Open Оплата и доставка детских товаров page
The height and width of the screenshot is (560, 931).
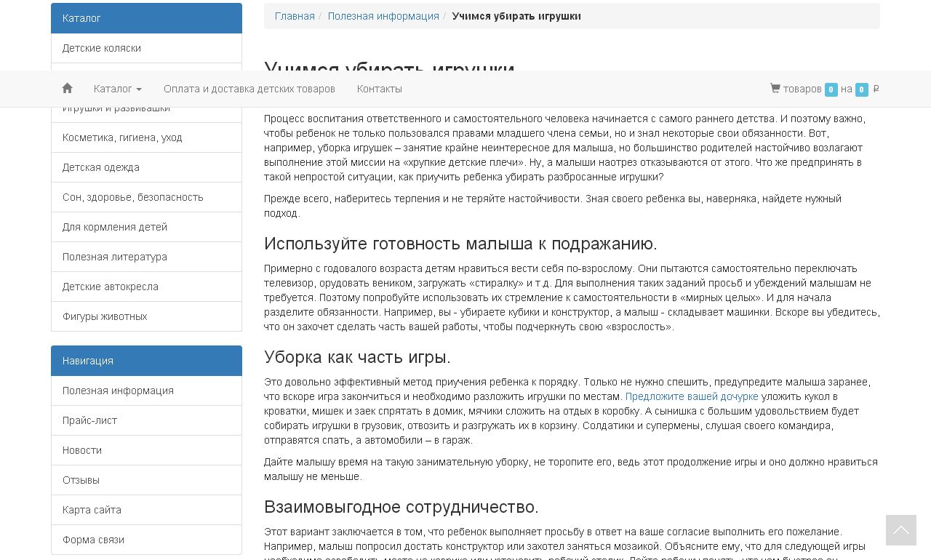coord(249,89)
